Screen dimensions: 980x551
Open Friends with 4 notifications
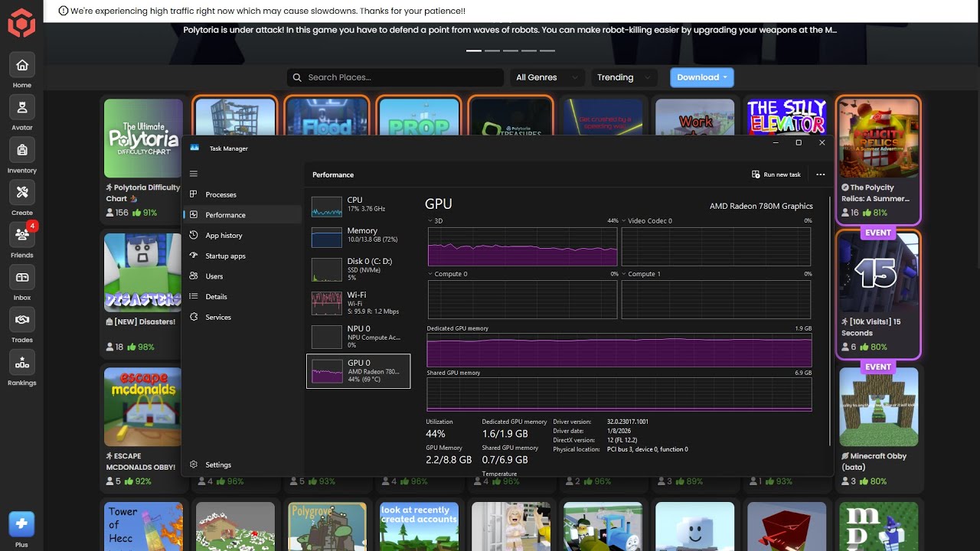[21, 235]
